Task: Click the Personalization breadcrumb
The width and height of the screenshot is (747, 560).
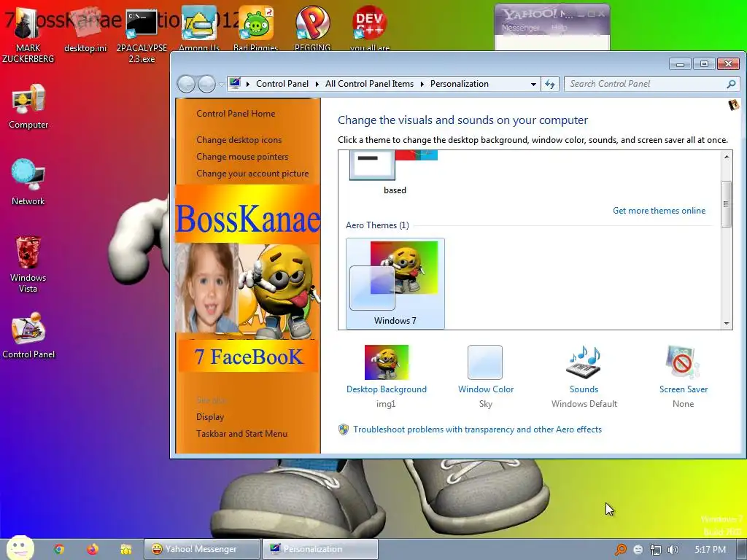Action: [460, 84]
